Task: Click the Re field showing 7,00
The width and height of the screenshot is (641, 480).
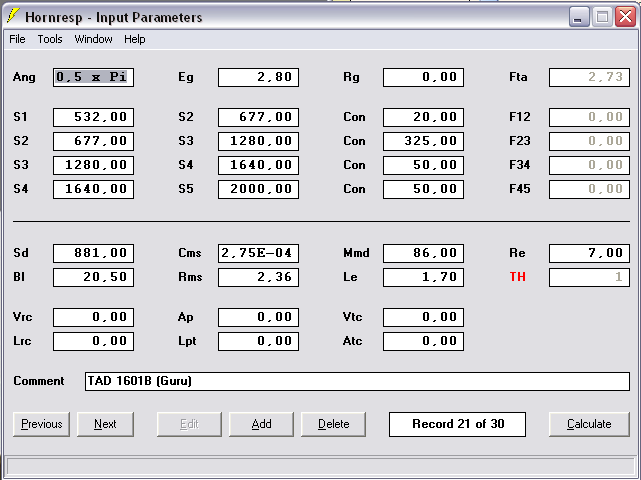Action: 589,253
